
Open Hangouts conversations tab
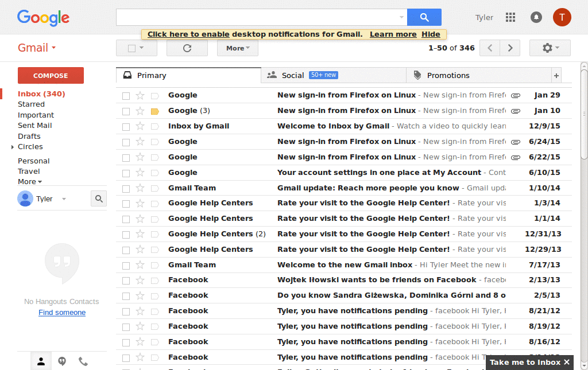[62, 361]
